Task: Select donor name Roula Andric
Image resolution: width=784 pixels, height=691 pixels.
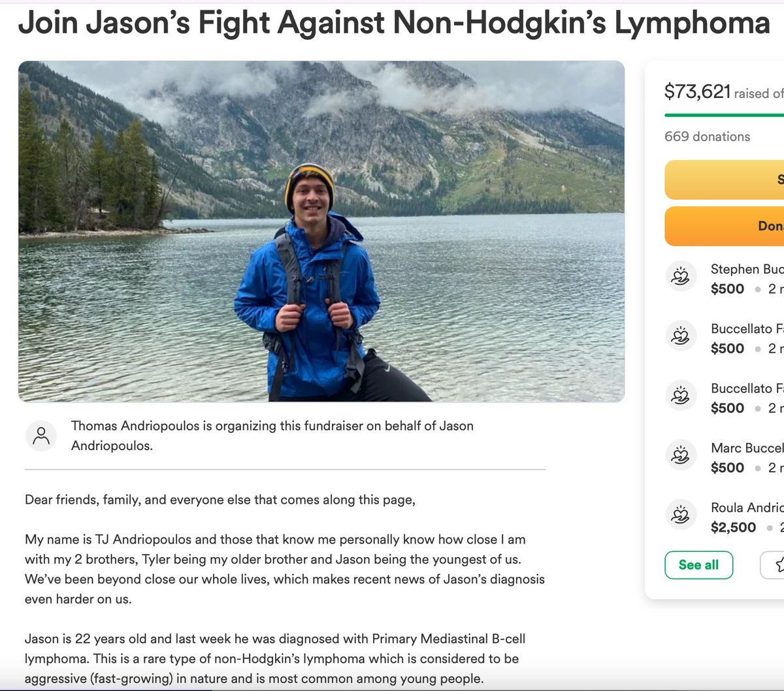Action: 747,507
